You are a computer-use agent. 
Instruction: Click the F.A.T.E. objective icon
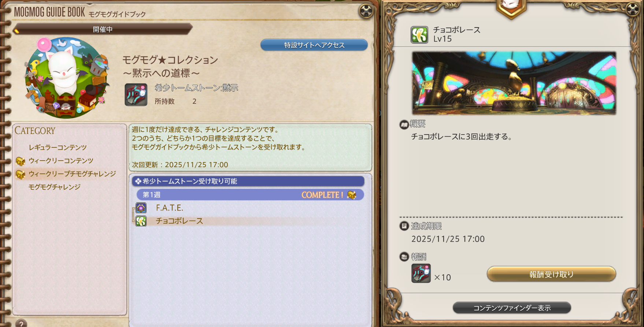pos(141,208)
